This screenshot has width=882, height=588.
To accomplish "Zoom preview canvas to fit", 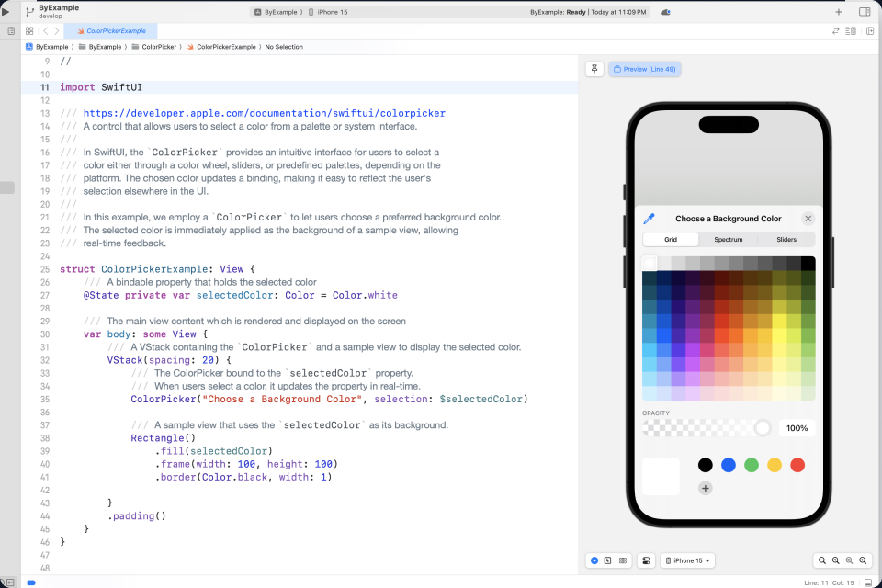I will pyautogui.click(x=849, y=560).
